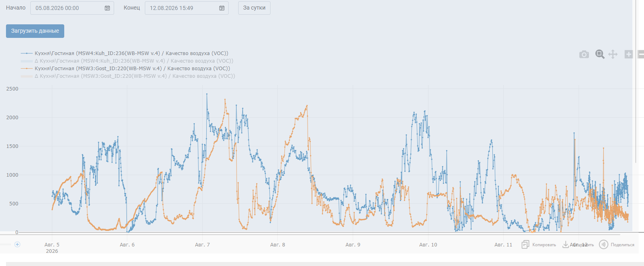The image size is (644, 266).
Task: Select the zoom magnifier tool in chart toolbar
Action: click(600, 54)
